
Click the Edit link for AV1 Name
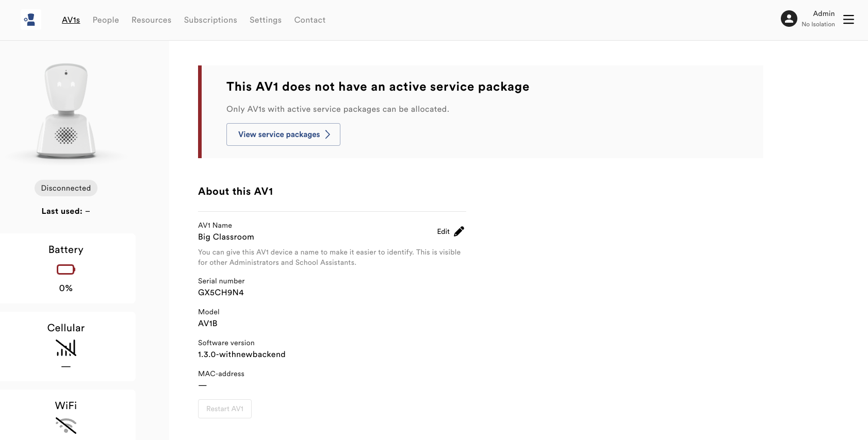pyautogui.click(x=444, y=232)
